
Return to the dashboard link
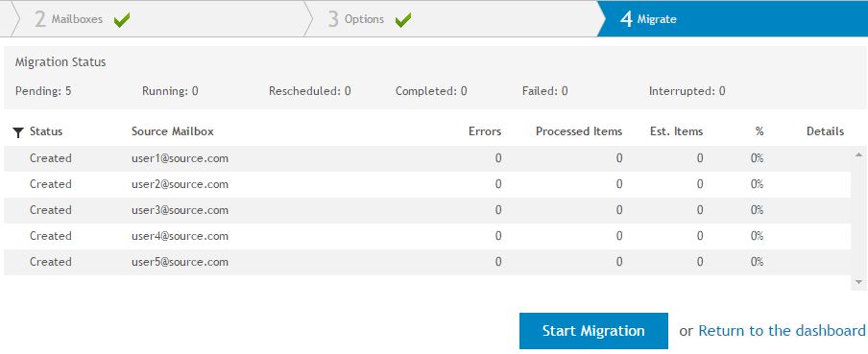782,331
